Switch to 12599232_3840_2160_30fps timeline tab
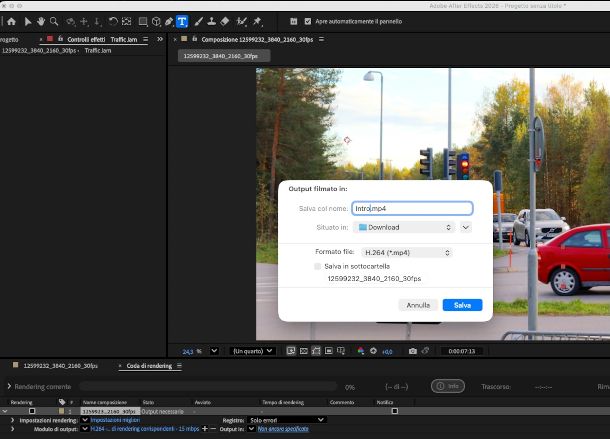The height and width of the screenshot is (439, 610). pyautogui.click(x=60, y=366)
